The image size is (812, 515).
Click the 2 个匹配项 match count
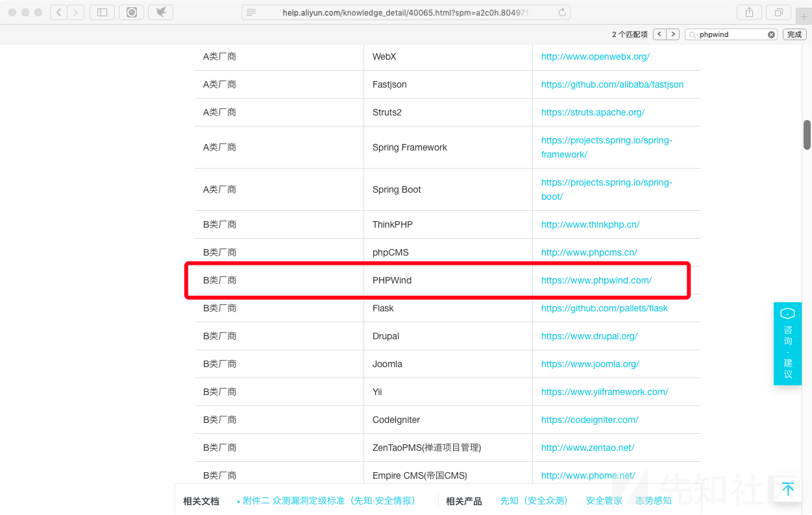pos(630,34)
